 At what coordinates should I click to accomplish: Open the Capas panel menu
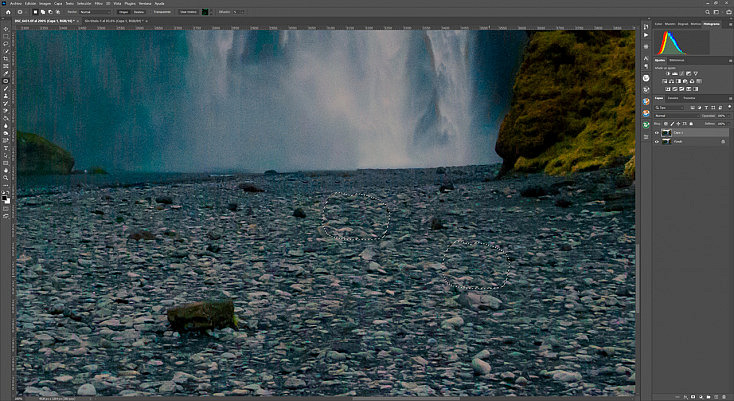click(x=731, y=98)
